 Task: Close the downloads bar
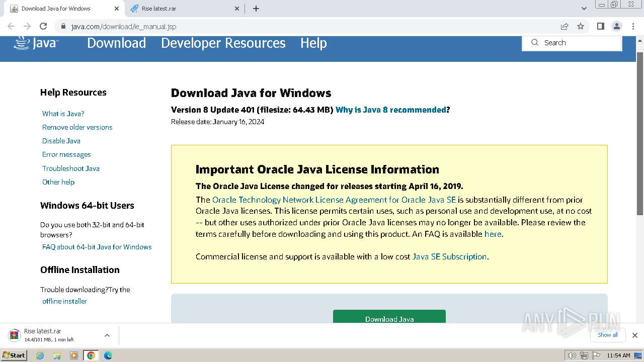pyautogui.click(x=635, y=335)
